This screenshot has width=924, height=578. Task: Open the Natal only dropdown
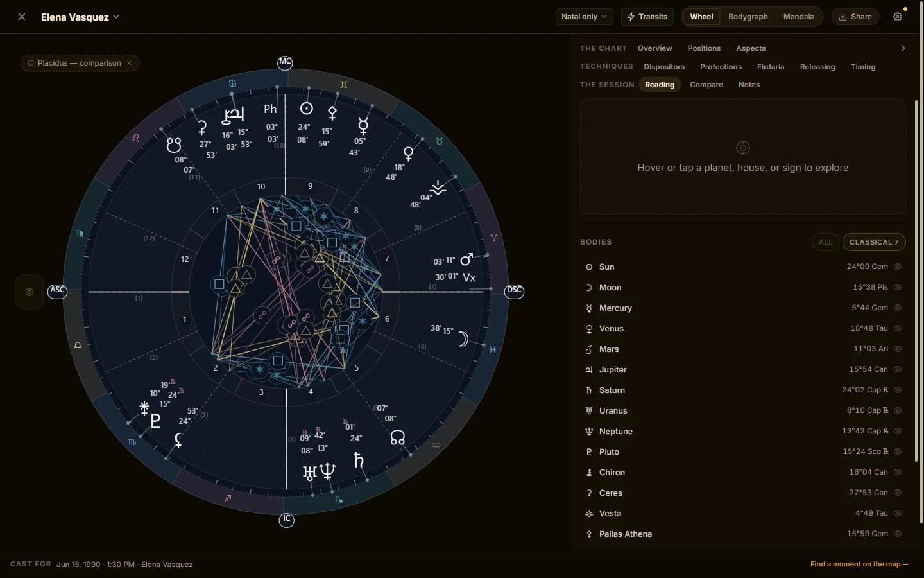pos(584,17)
